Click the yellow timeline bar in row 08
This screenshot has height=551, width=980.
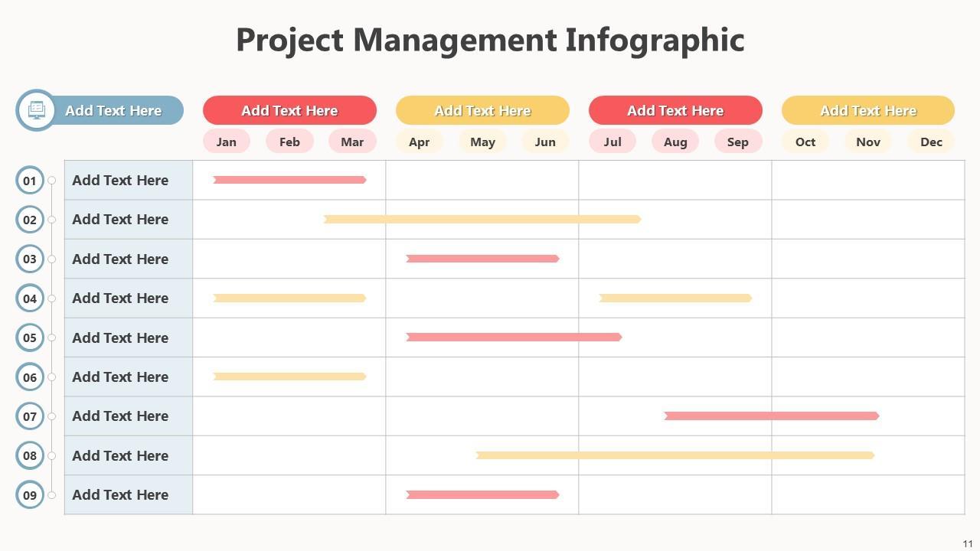tap(675, 455)
